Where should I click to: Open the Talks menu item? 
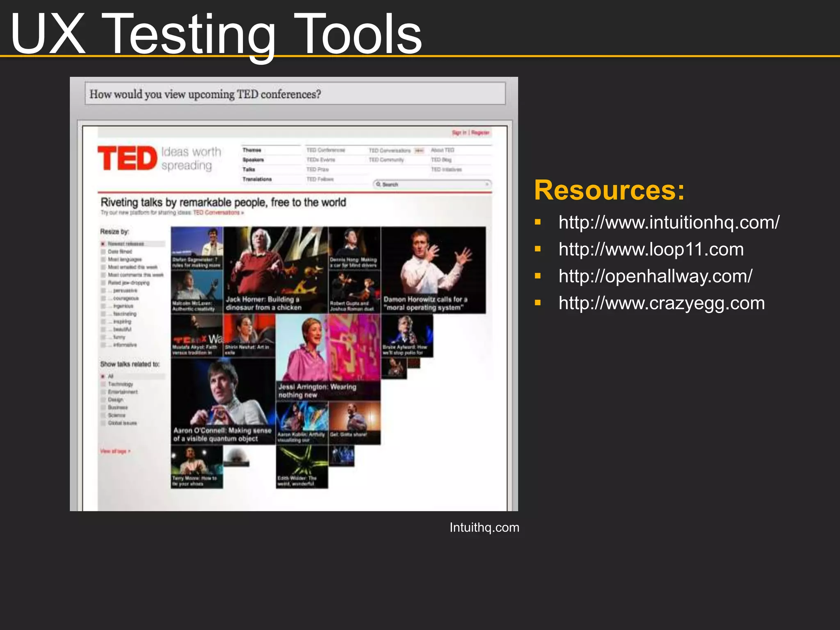pos(249,169)
